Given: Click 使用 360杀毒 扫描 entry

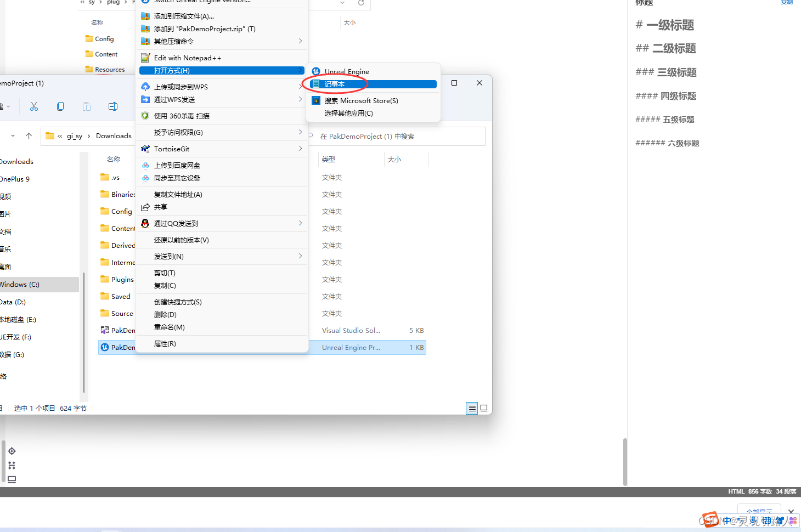Looking at the screenshot, I should (222, 116).
